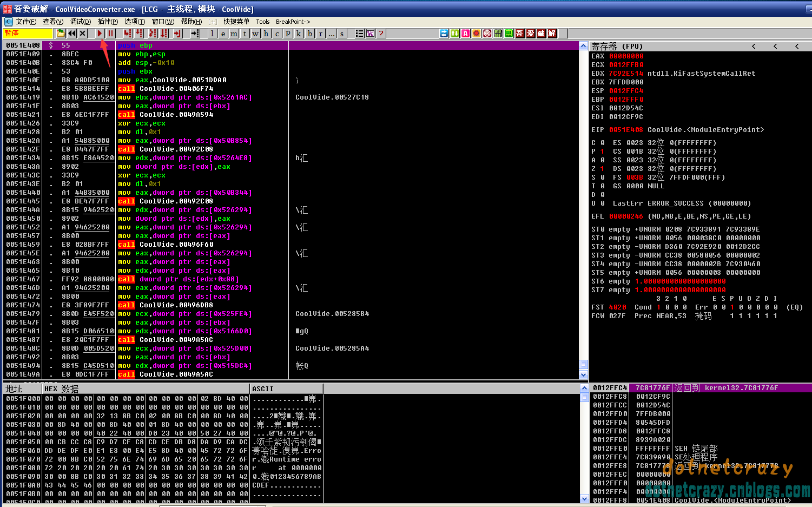The width and height of the screenshot is (812, 507).
Task: Click the '破' toolbar icon
Action: point(541,34)
